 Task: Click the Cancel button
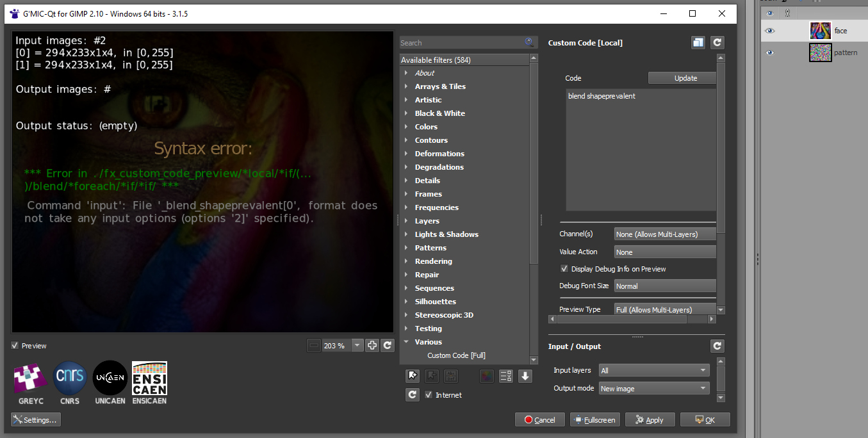coord(540,420)
